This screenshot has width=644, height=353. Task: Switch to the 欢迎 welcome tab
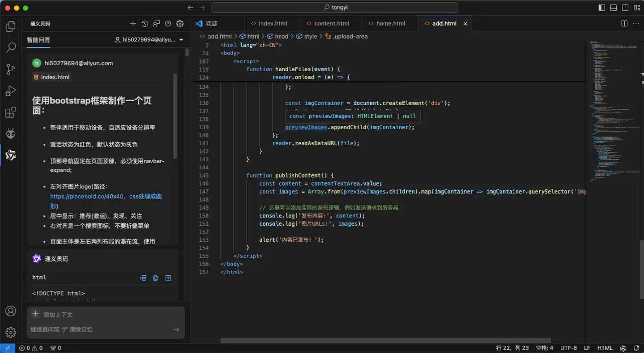(217, 23)
